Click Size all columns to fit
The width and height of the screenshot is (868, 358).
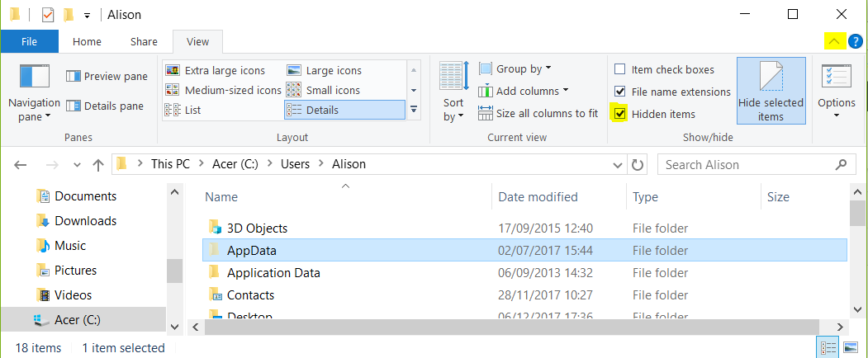[x=538, y=114]
